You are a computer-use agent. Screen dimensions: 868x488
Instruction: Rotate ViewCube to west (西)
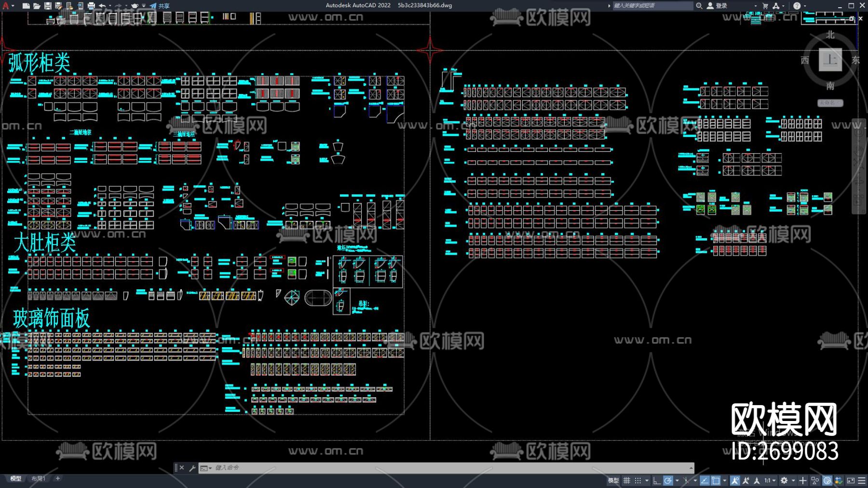coord(805,60)
